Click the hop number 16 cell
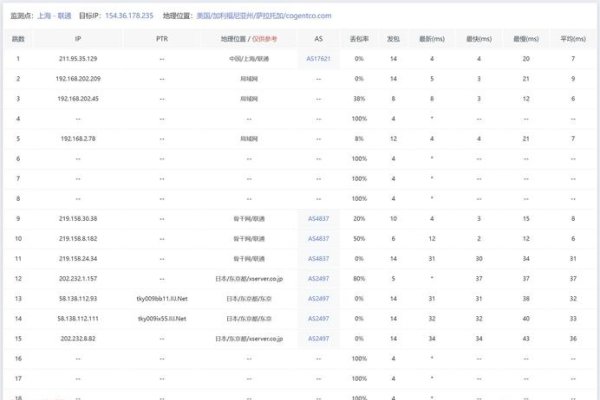 pos(18,359)
